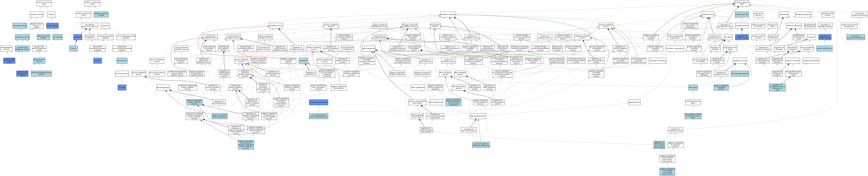
Task: Click the 'XY body' node
Action: [122, 87]
